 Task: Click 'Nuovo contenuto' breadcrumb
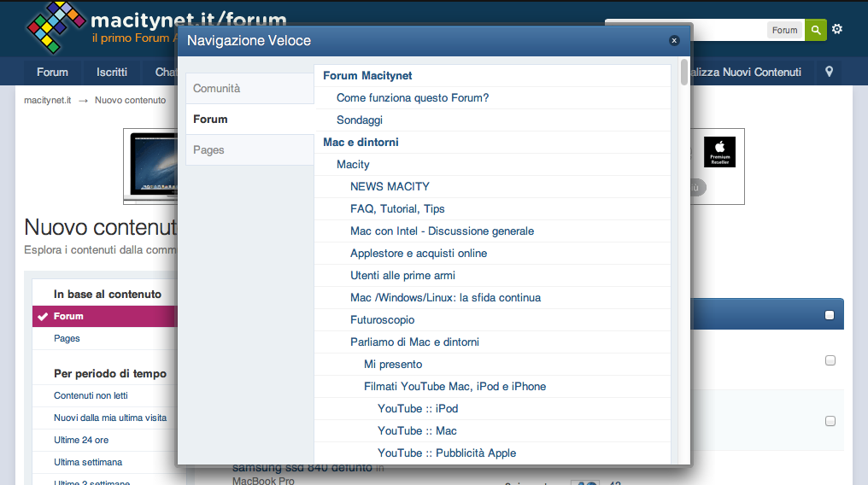tap(130, 100)
